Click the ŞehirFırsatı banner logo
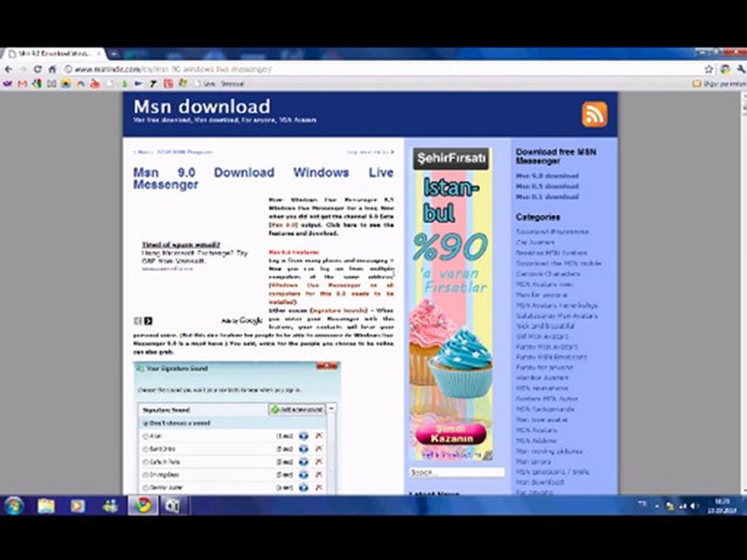Screen dimensions: 747x560 451,159
